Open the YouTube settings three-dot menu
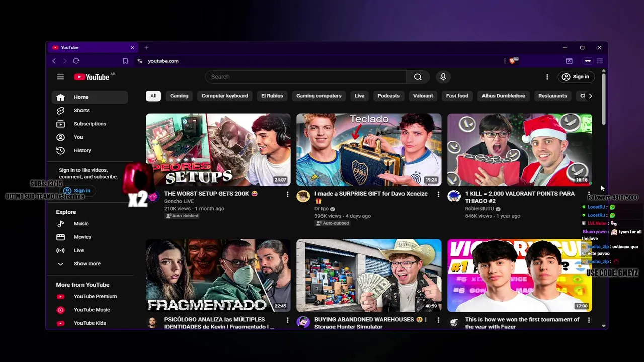The height and width of the screenshot is (362, 644). tap(547, 77)
